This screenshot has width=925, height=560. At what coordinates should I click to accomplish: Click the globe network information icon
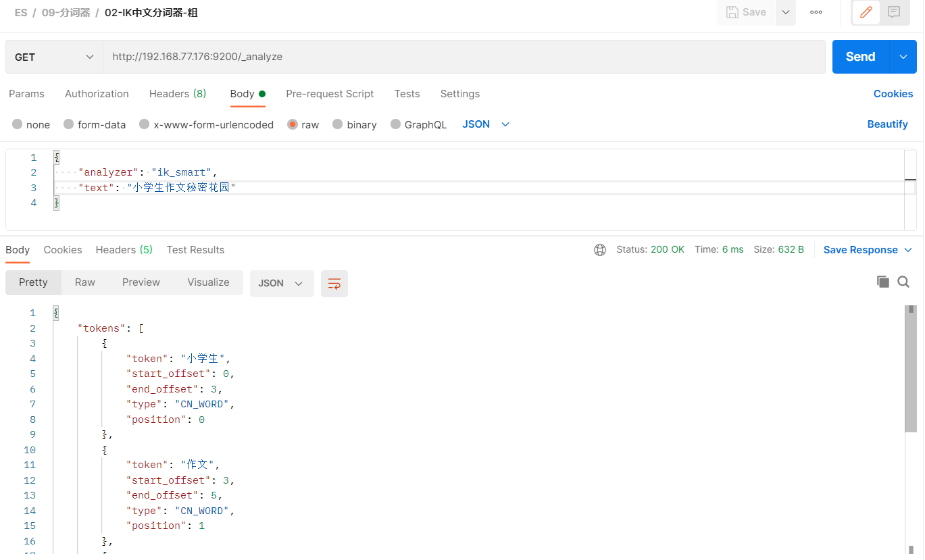point(600,250)
